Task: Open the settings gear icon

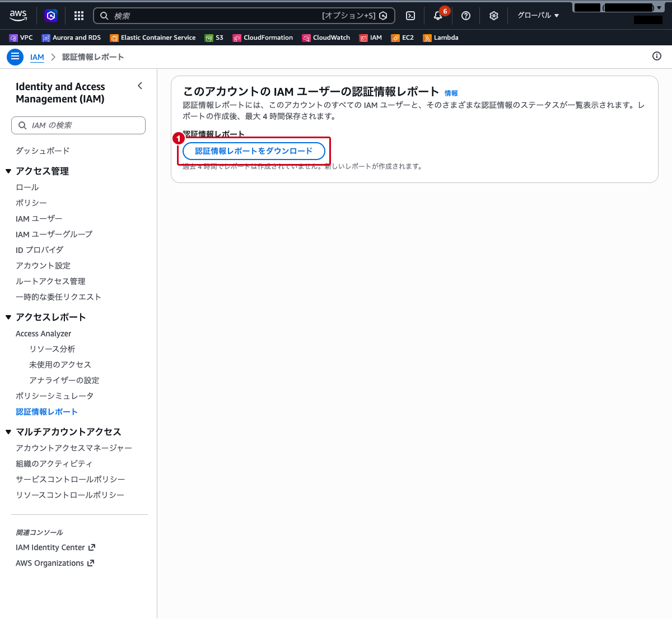Action: 493,16
